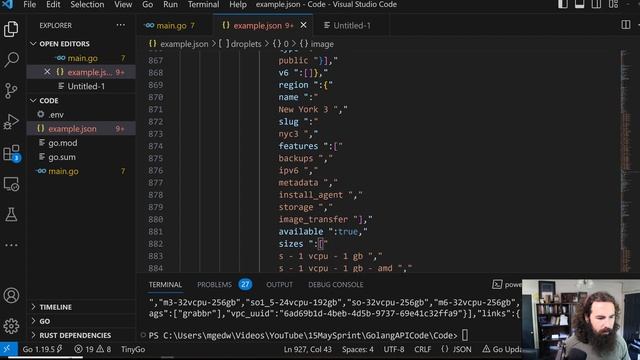Switch to the Debug Console tab

coord(336,284)
